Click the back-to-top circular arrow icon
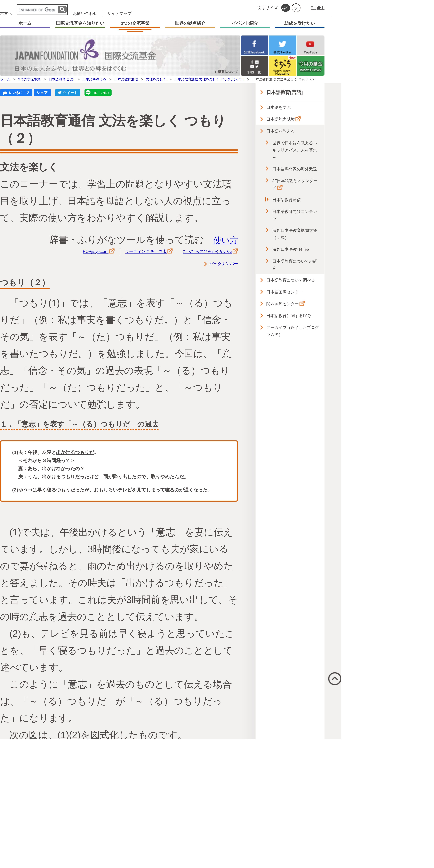434x868 pixels. pyautogui.click(x=335, y=679)
